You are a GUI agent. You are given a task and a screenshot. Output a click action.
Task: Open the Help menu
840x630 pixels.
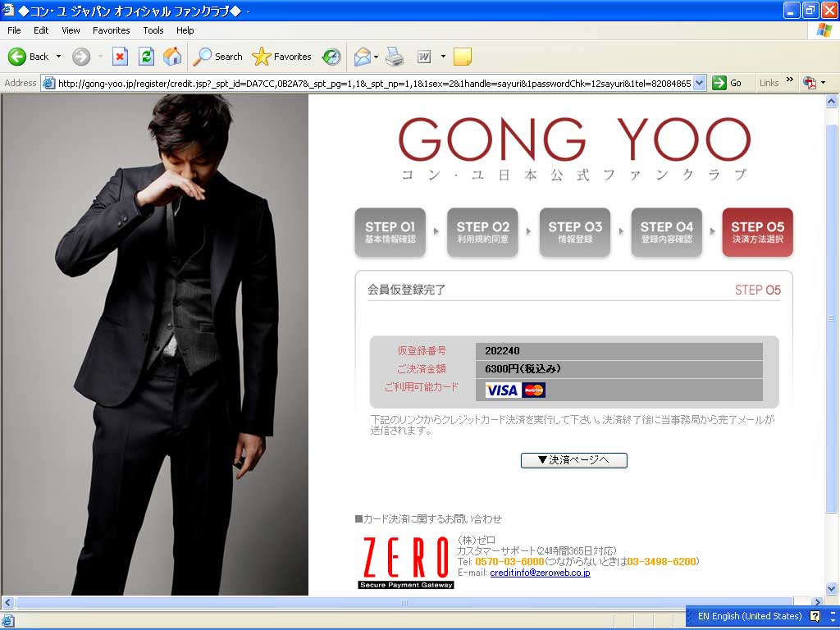(x=185, y=30)
